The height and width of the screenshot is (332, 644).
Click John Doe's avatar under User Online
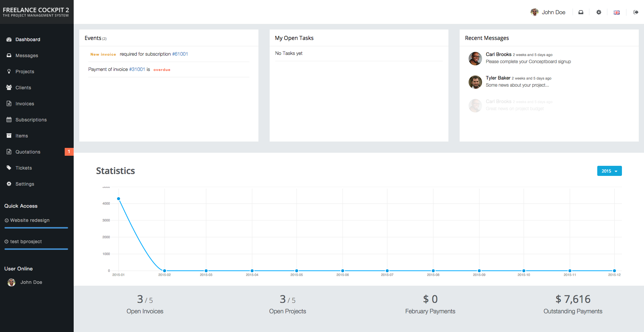pos(12,282)
